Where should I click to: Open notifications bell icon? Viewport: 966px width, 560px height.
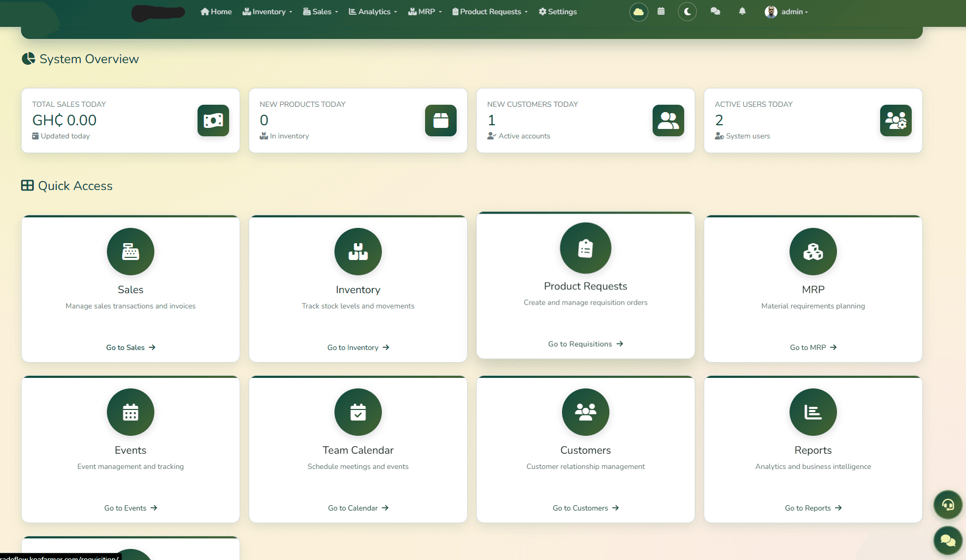(x=742, y=12)
